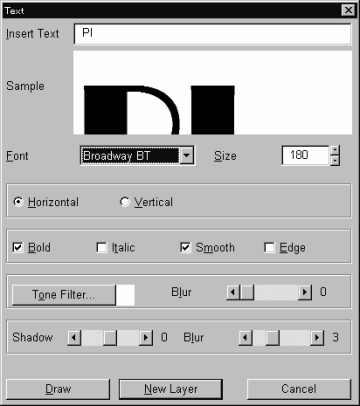Click the Shadow slider's left arrow
This screenshot has width=360, height=406.
pos(74,338)
